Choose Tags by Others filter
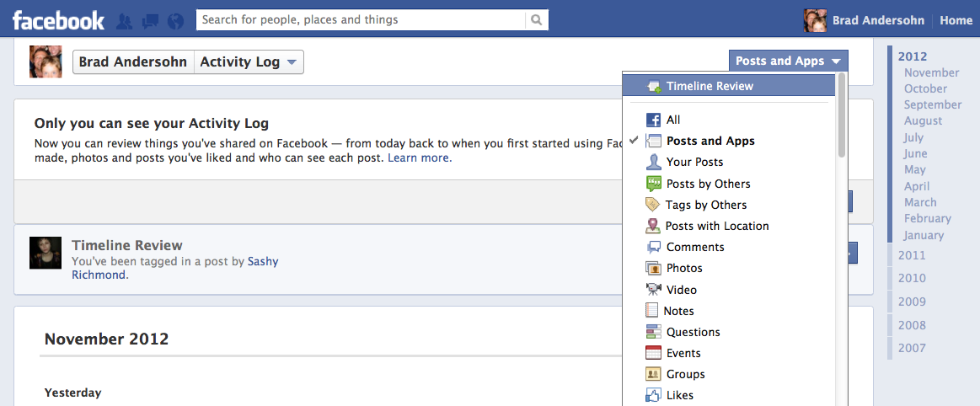This screenshot has width=980, height=406. click(706, 205)
